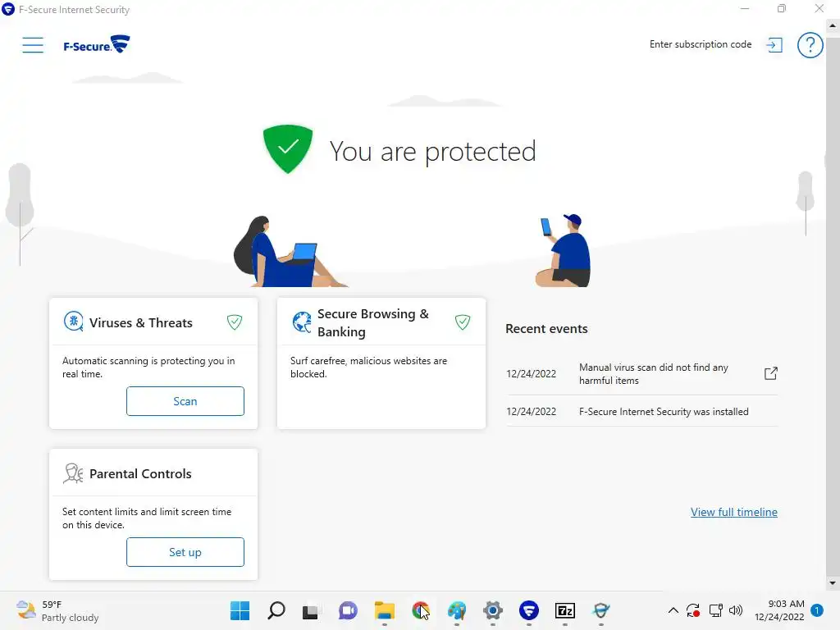Open Chrome from the taskbar
840x630 pixels.
pyautogui.click(x=421, y=610)
